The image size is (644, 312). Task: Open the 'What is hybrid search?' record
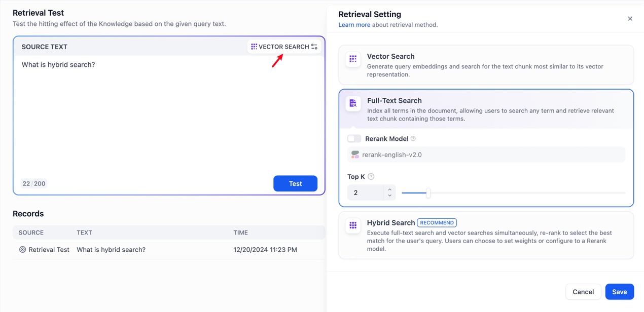pos(111,250)
